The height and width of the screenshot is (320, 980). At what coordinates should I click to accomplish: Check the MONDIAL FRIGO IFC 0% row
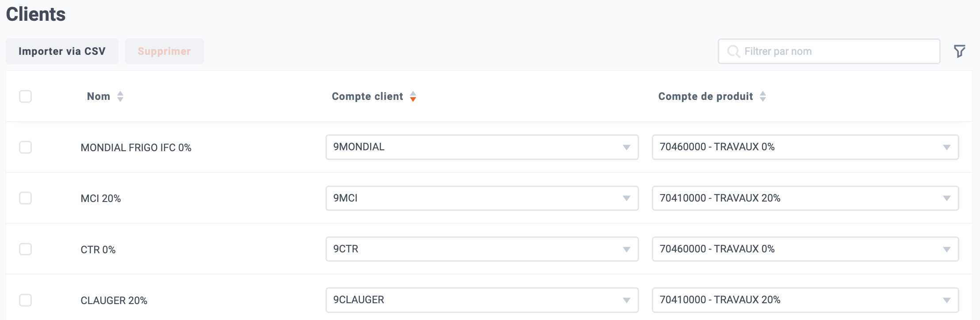pos(26,147)
